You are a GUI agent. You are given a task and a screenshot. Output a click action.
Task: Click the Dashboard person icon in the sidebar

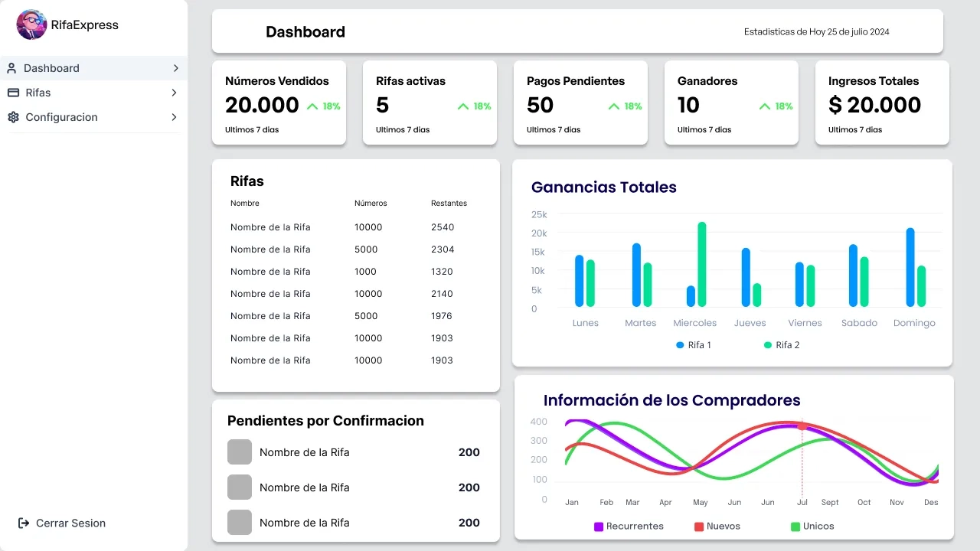tap(11, 68)
